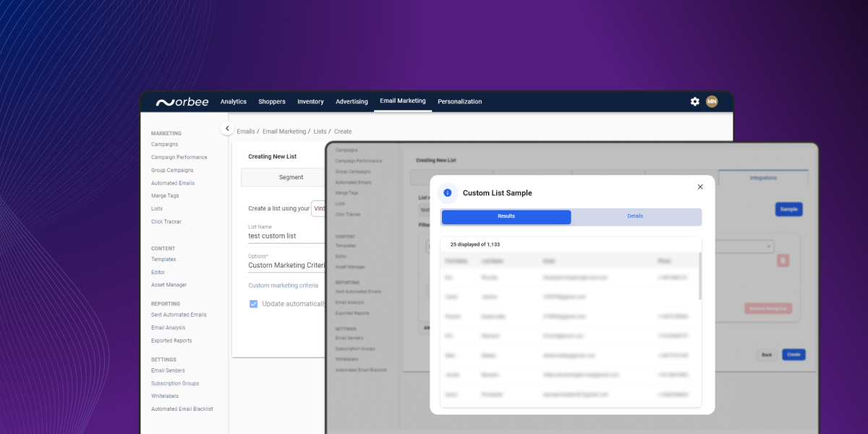
Task: Click the MN user avatar
Action: 712,101
